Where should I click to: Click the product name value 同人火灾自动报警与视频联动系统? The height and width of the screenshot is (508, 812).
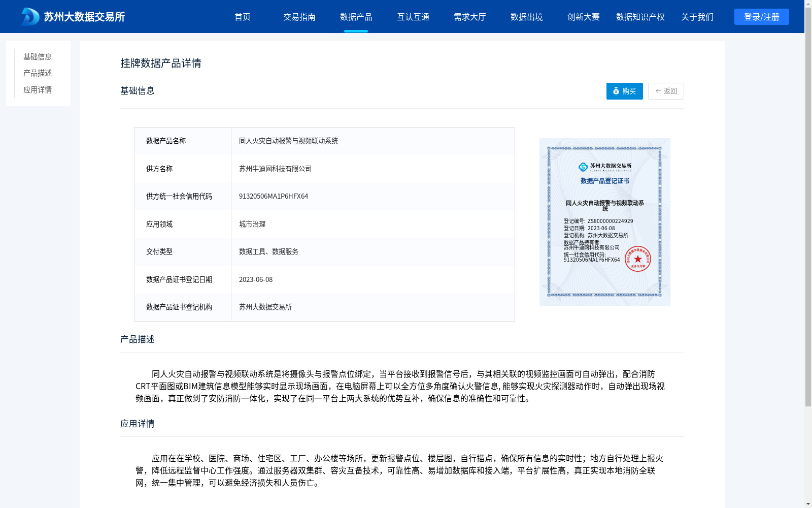(x=288, y=141)
